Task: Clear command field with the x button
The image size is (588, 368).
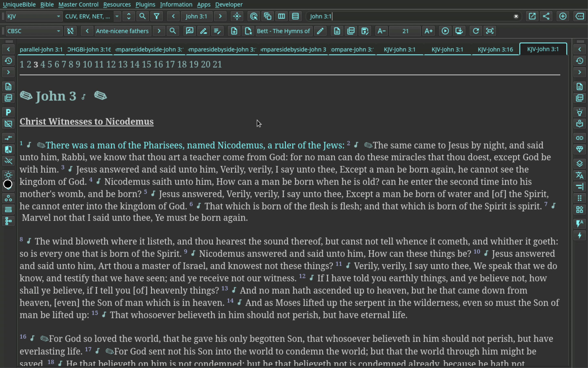Action: point(516,16)
